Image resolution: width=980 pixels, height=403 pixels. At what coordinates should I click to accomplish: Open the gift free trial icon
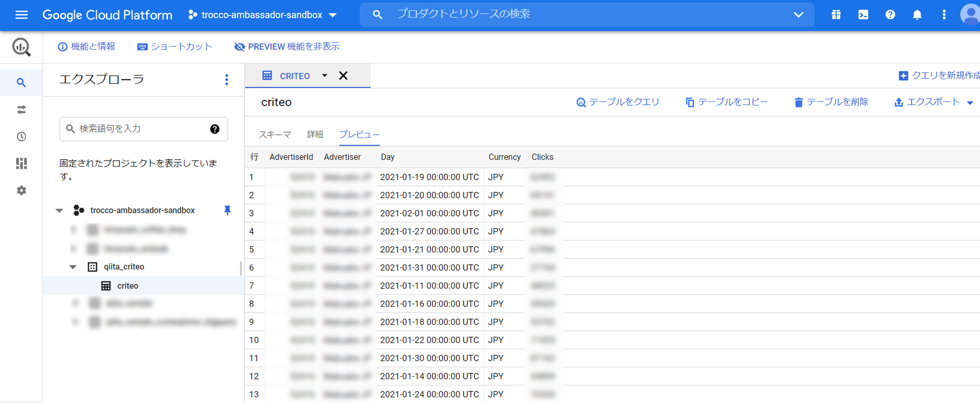tap(836, 15)
